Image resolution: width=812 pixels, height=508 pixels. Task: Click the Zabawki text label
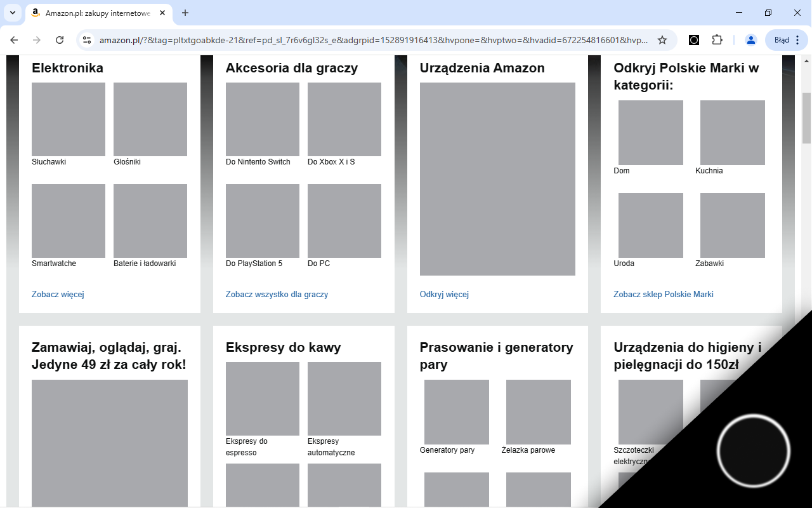tap(710, 264)
